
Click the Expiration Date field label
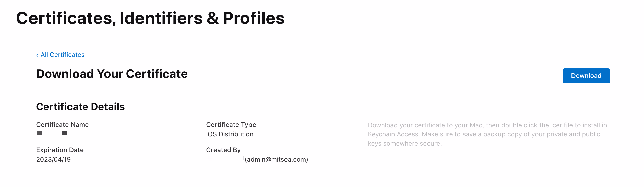[x=60, y=150]
